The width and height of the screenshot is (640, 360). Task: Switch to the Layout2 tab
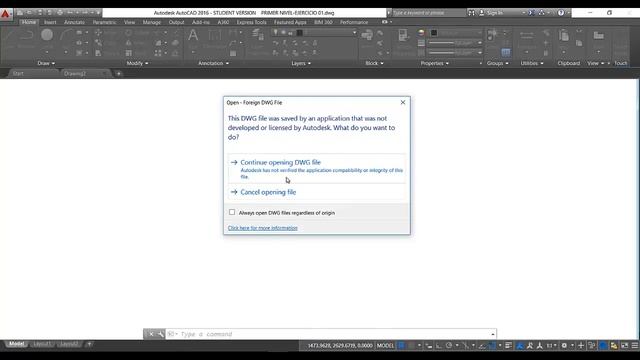click(69, 344)
